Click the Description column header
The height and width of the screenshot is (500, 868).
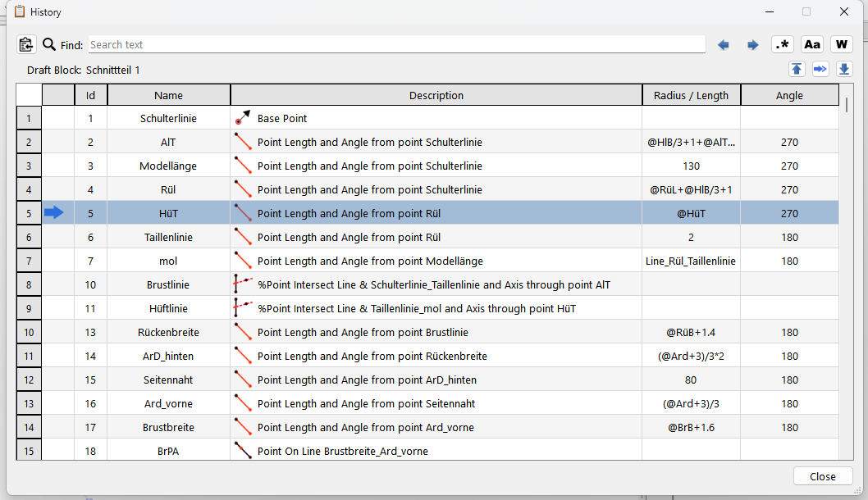point(436,95)
